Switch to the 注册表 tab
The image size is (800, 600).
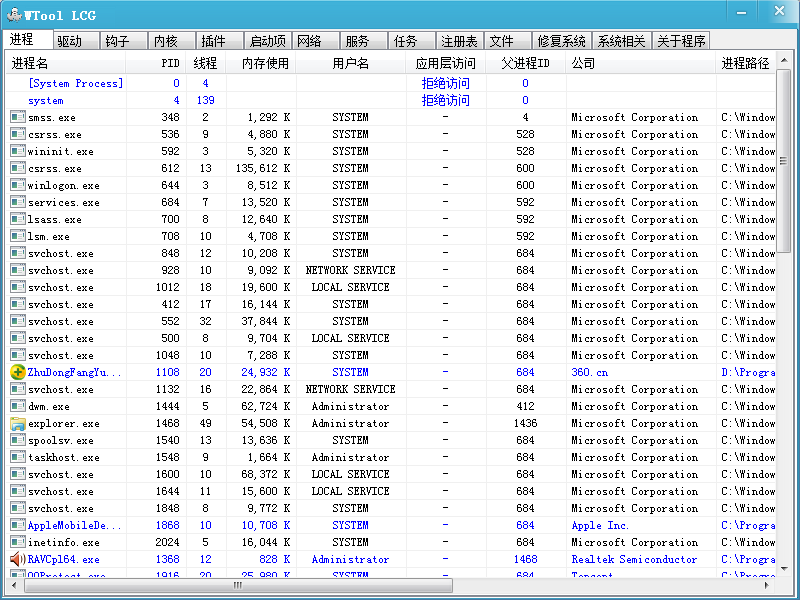pyautogui.click(x=459, y=41)
